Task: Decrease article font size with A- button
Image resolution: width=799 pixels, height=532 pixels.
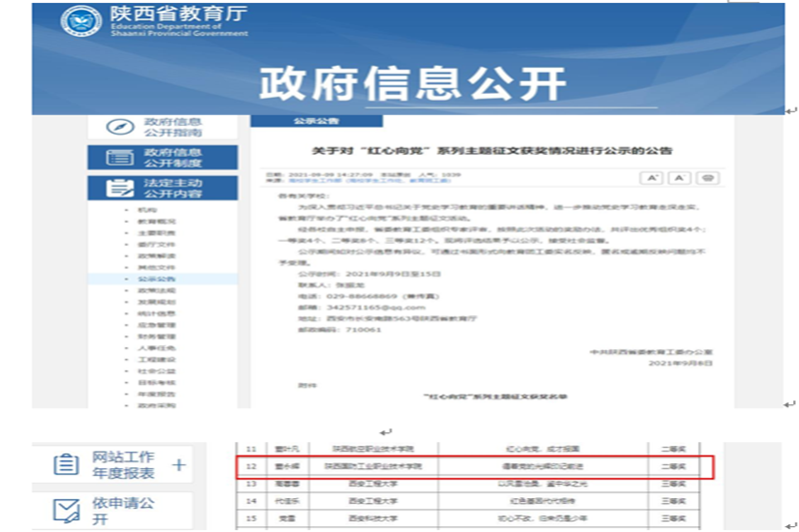Action: (x=679, y=178)
